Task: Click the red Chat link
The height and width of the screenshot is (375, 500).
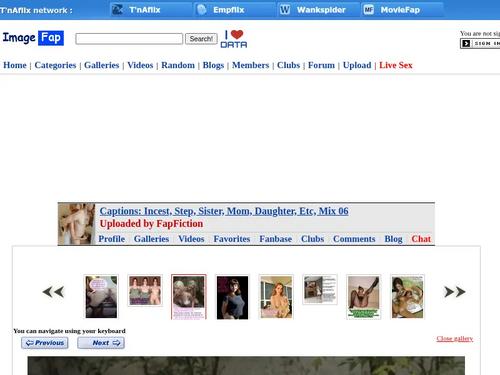Action: (x=421, y=239)
